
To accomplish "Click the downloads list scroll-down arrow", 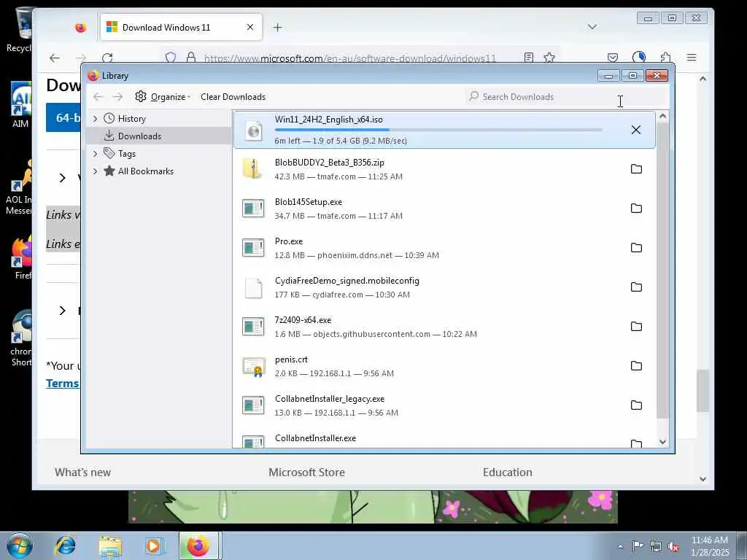I will pos(662,442).
